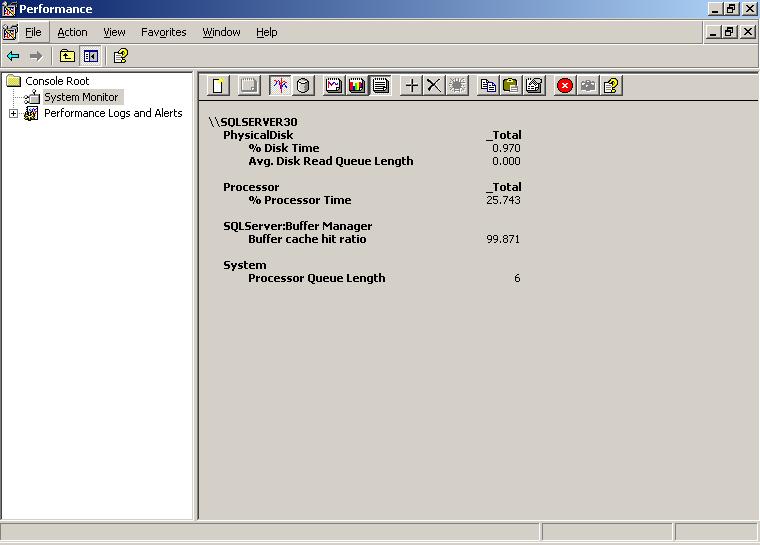Image resolution: width=760 pixels, height=545 pixels.
Task: Click Up One Level folder icon
Action: point(67,56)
